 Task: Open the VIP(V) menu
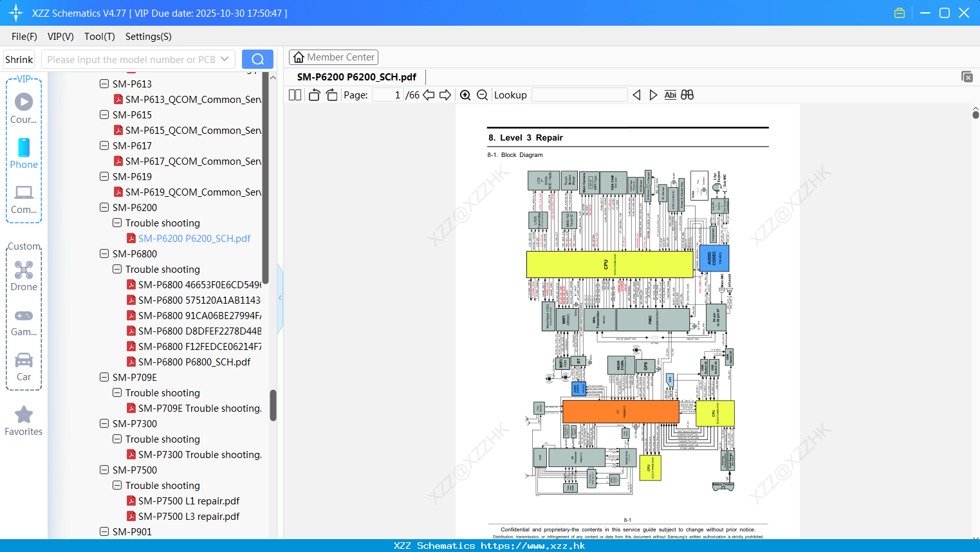tap(60, 37)
